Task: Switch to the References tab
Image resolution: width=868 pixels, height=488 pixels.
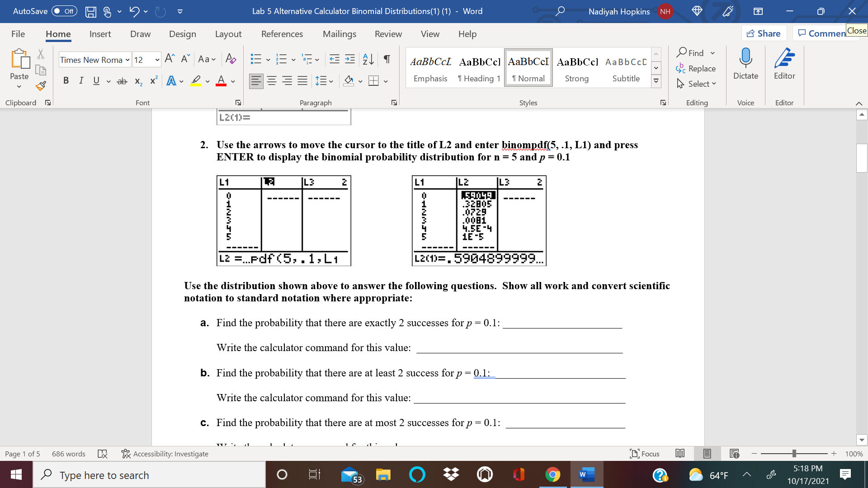Action: tap(282, 33)
